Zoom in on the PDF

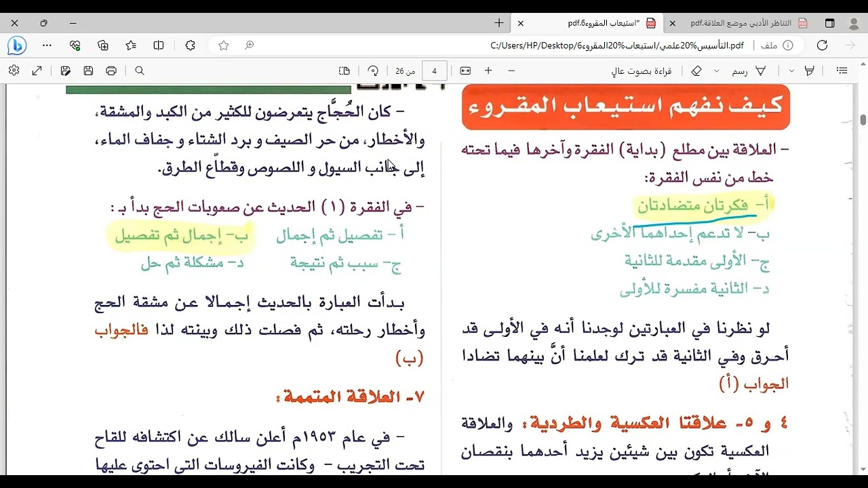(x=488, y=70)
